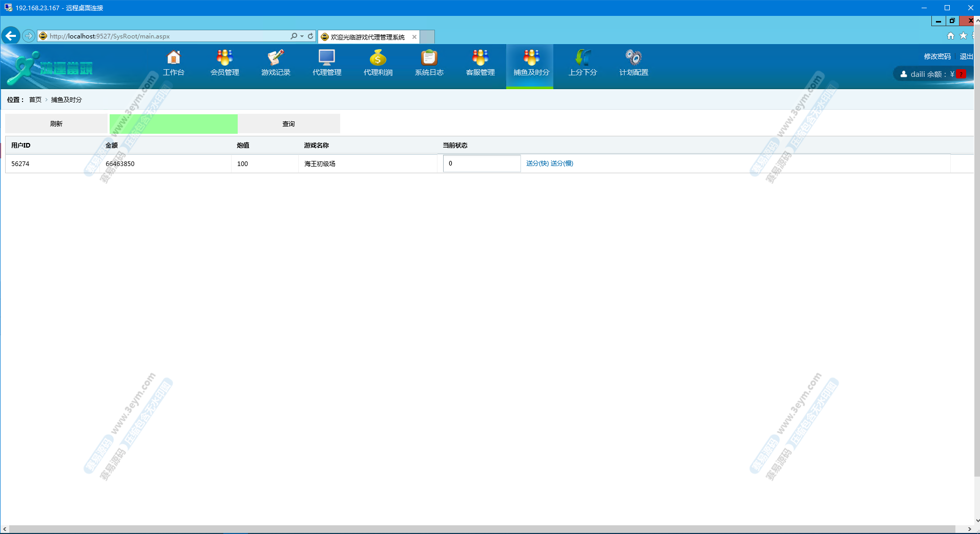Click the 首页 breadcrumb link
The height and width of the screenshot is (534, 980).
click(x=35, y=100)
